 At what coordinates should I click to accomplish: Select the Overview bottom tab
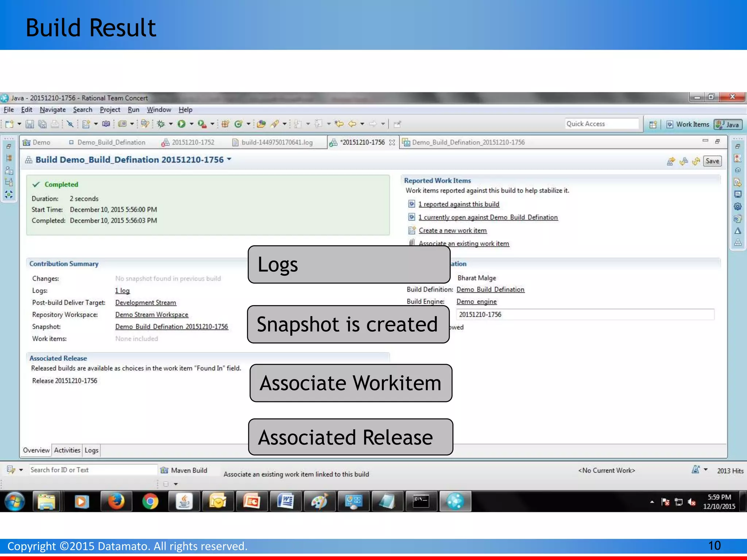pyautogui.click(x=36, y=451)
